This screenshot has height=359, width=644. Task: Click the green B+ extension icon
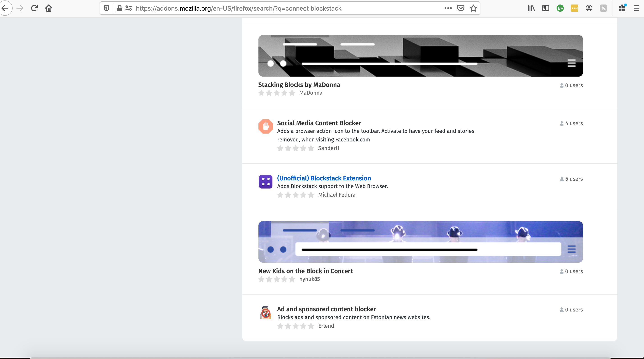(x=560, y=8)
